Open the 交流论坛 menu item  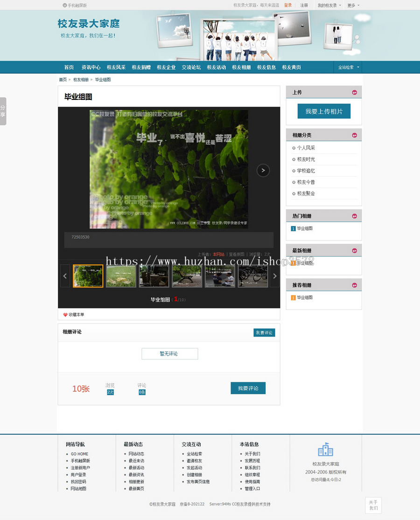click(191, 67)
